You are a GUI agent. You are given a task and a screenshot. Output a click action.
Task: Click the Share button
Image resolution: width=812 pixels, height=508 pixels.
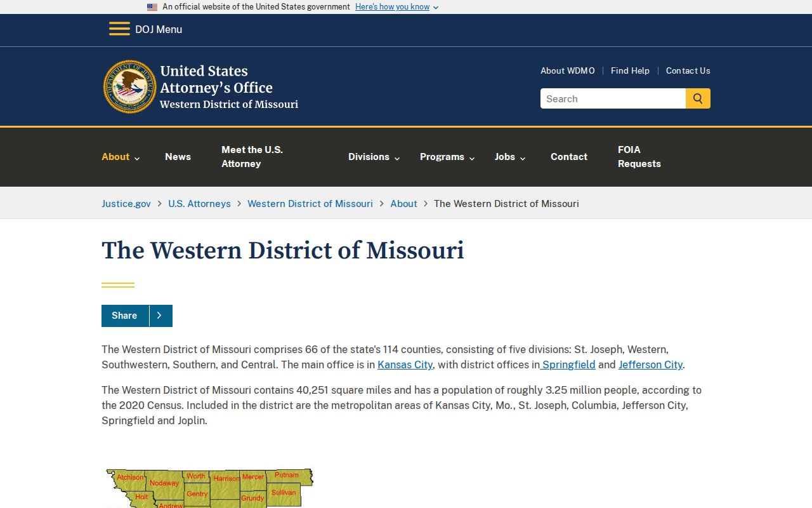click(x=137, y=316)
